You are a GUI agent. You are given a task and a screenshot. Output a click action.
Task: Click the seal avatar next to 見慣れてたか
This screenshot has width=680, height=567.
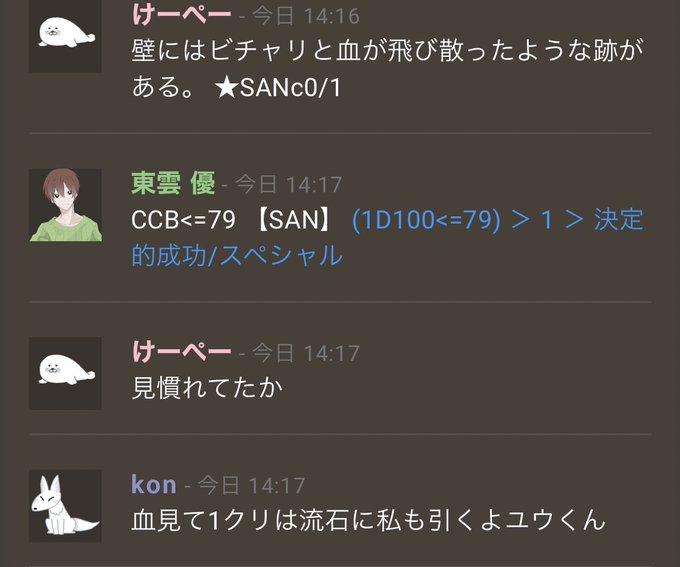[x=65, y=374]
